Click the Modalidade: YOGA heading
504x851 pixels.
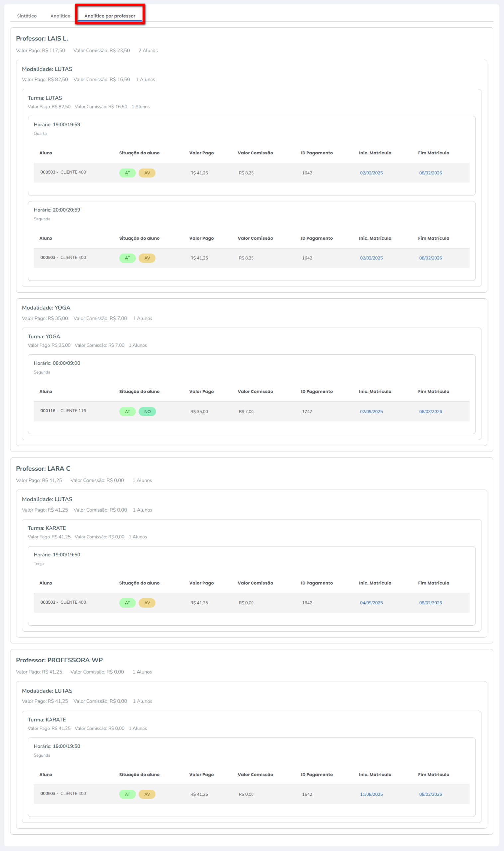click(x=46, y=308)
